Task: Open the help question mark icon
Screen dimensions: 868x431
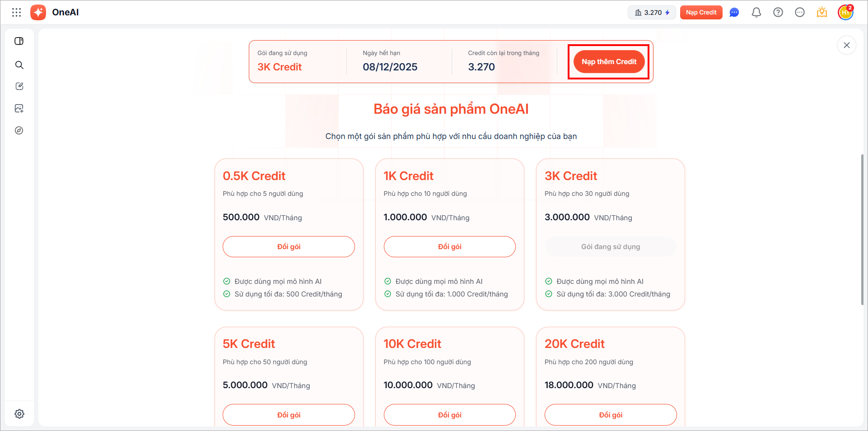Action: (778, 13)
